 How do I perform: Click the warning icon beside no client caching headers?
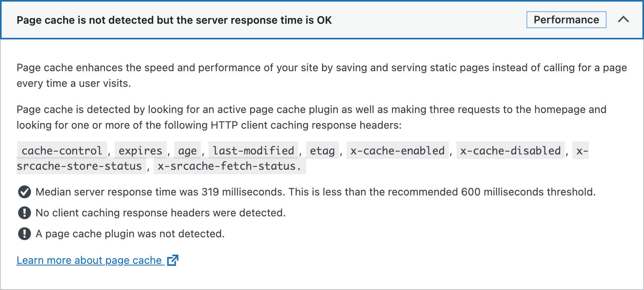point(25,213)
